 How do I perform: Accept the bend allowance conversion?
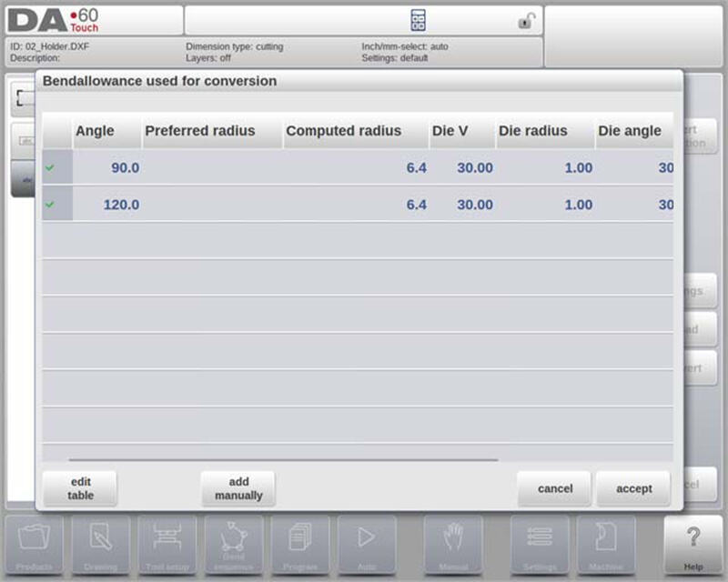(x=633, y=488)
